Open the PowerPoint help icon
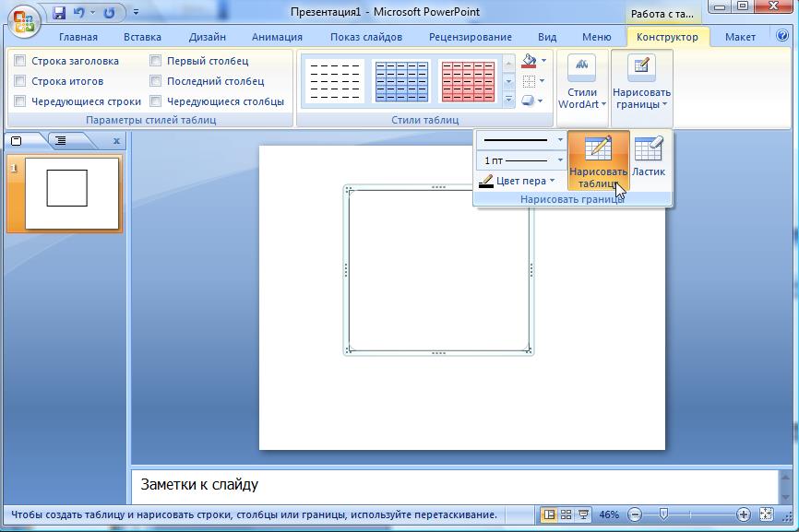This screenshot has height=532, width=799. click(781, 35)
